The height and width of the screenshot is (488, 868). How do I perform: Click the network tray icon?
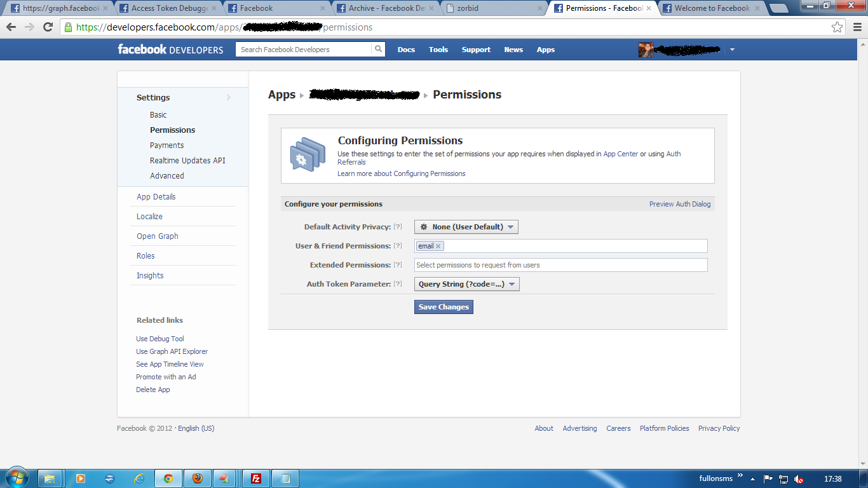783,479
